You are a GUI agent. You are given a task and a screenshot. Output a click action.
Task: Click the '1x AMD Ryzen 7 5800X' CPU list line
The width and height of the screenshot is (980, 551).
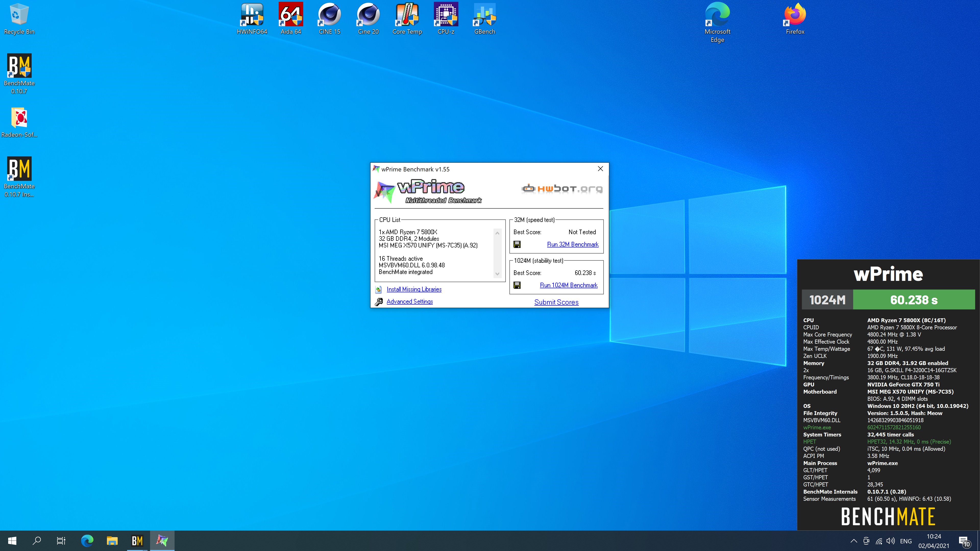pos(408,232)
